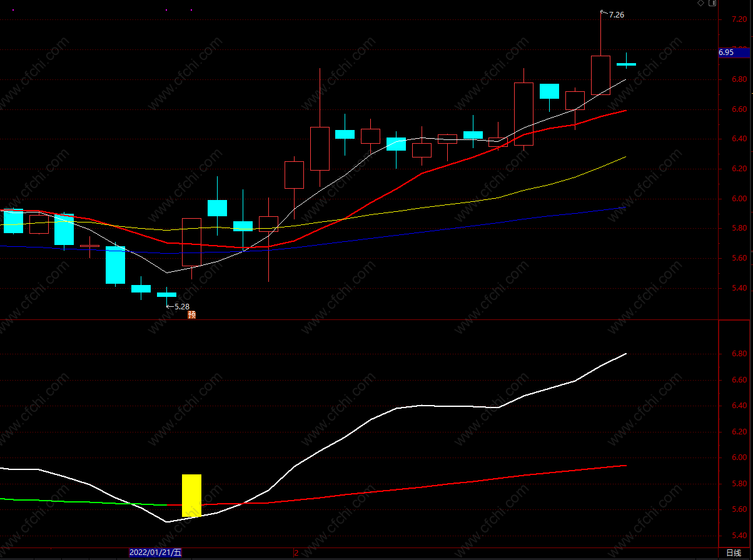The height and width of the screenshot is (560, 753).
Task: Click the diamond icon at chart top-right
Action: coord(701,3)
